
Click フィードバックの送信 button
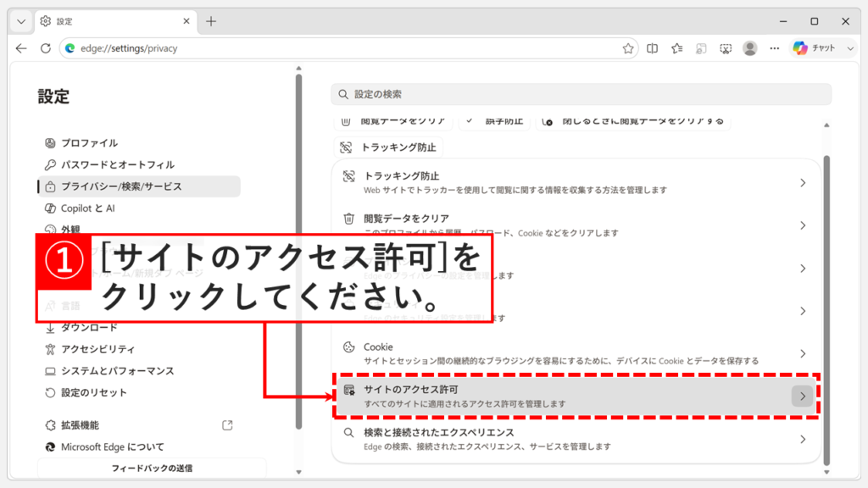pos(152,468)
